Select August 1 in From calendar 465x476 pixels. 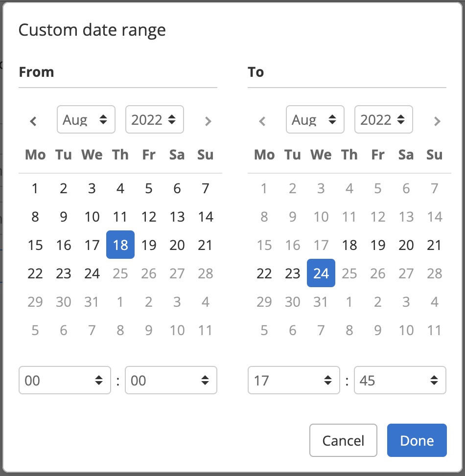(x=35, y=188)
